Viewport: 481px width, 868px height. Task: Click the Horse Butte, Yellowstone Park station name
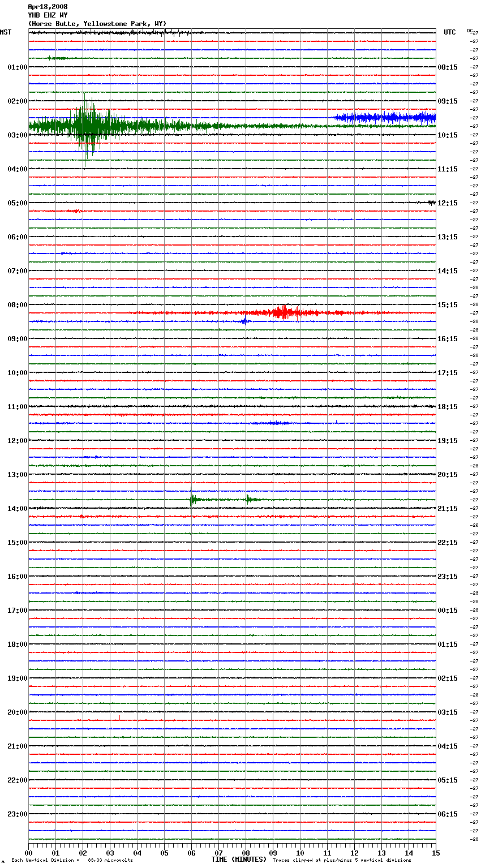97,24
